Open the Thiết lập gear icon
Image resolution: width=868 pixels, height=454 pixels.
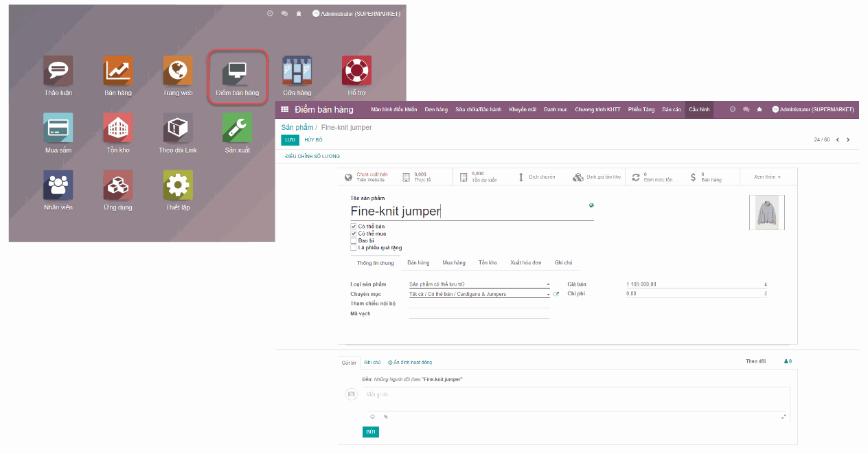(176, 185)
